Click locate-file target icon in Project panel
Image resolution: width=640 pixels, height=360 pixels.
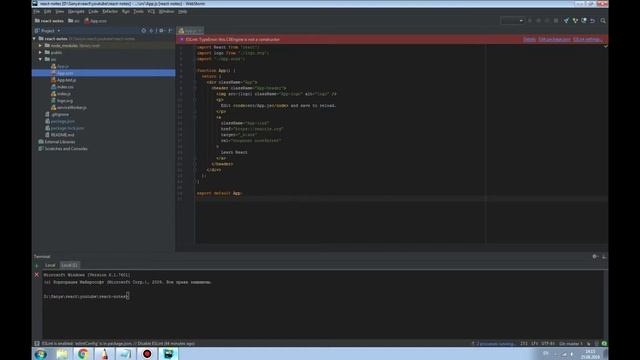pos(144,31)
